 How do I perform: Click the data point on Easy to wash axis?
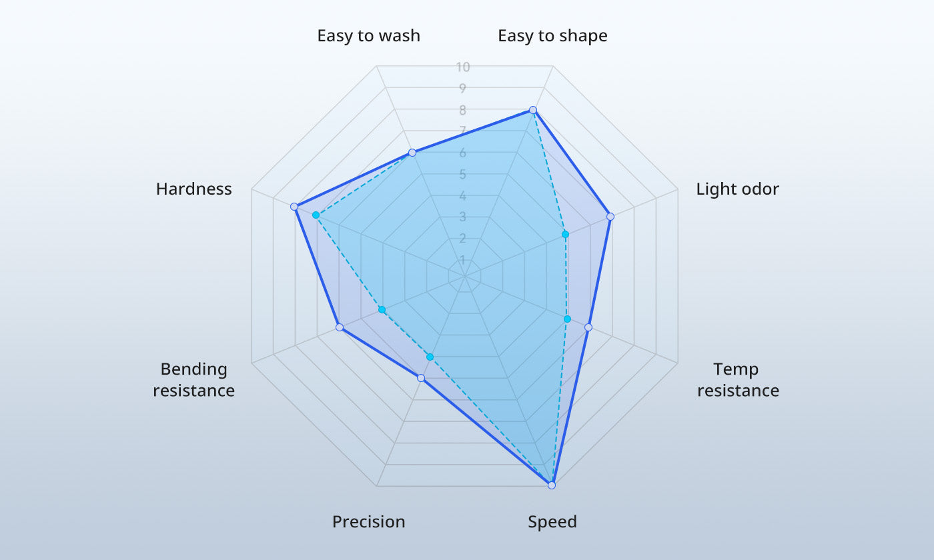[x=412, y=153]
